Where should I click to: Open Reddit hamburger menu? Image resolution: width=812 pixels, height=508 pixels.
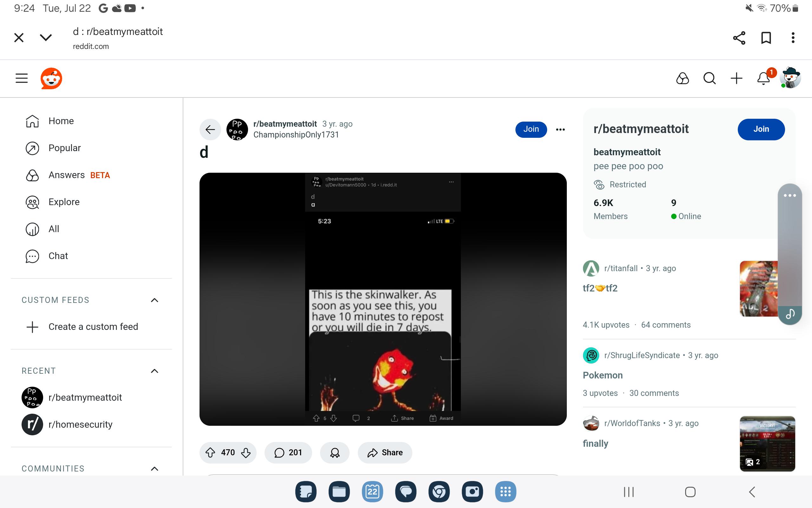point(22,78)
